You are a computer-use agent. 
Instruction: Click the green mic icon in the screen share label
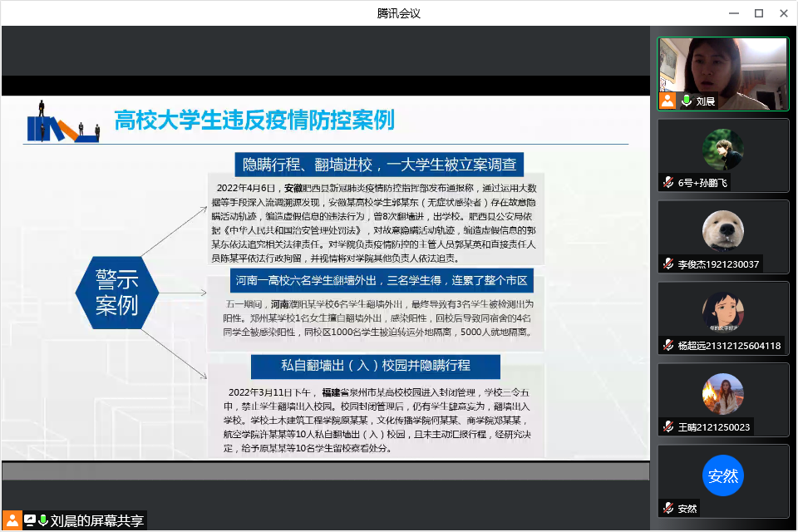tap(43, 521)
